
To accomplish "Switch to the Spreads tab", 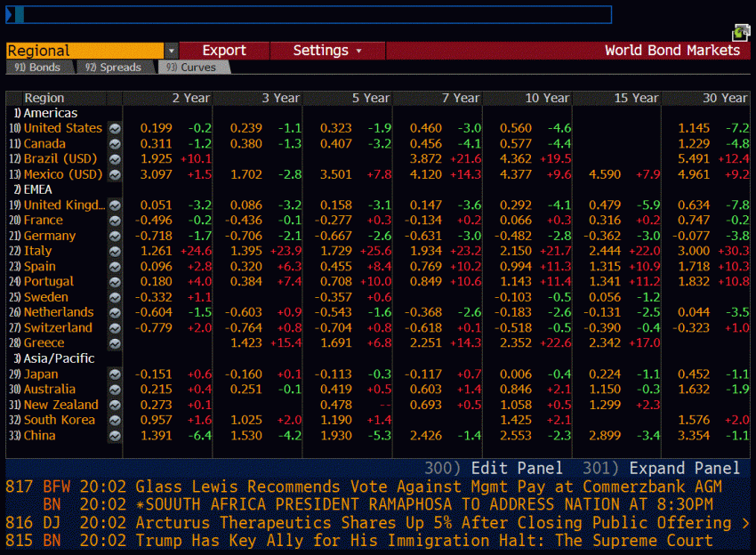I will [114, 68].
